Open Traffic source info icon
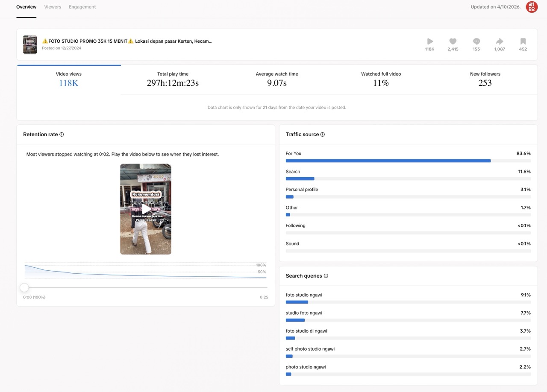This screenshot has height=392, width=547. 323,135
